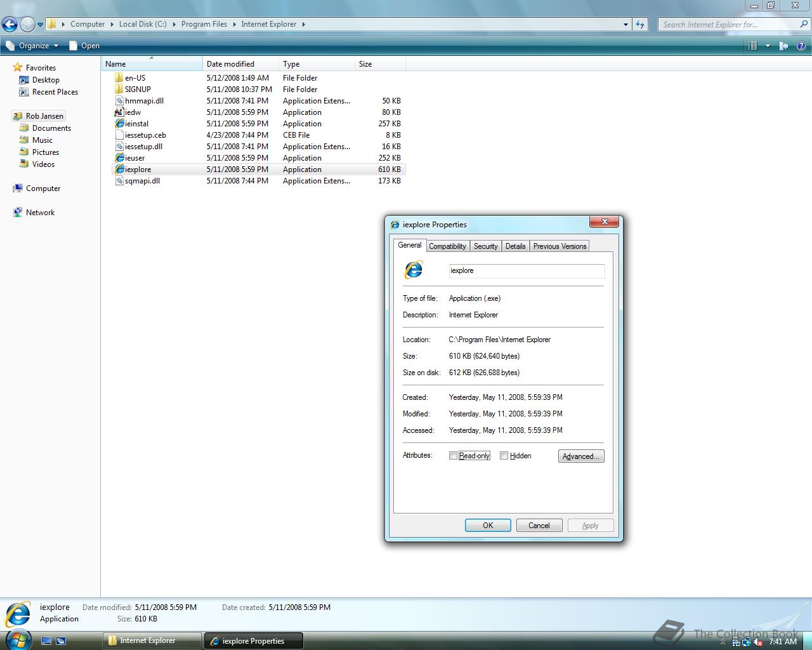812x650 pixels.
Task: Select the ieuser application icon
Action: pos(119,158)
